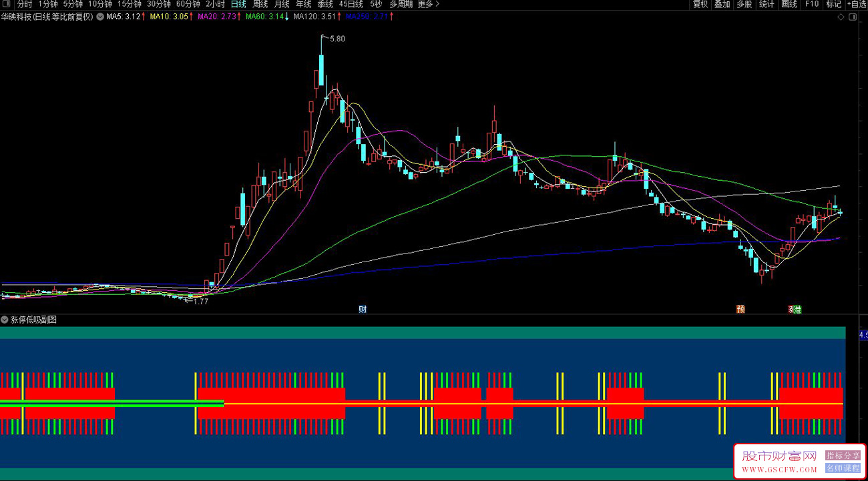Click the 预 forecast marker on the timeline
Viewport: 868px width, 481px height.
click(x=740, y=309)
